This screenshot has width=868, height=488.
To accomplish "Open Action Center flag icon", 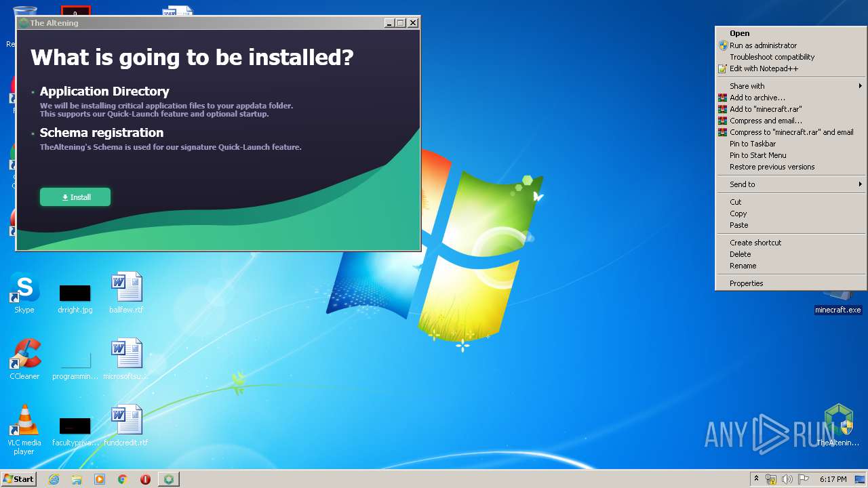I will click(x=804, y=479).
